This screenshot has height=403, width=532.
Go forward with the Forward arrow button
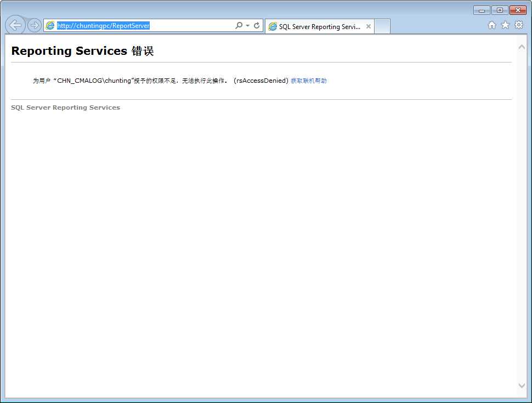[34, 25]
